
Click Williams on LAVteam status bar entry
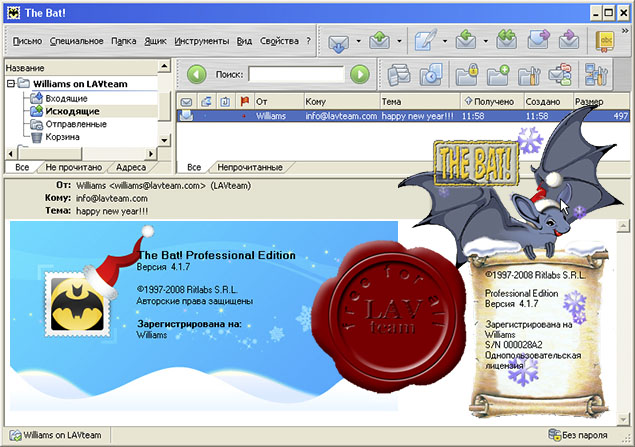(x=56, y=435)
